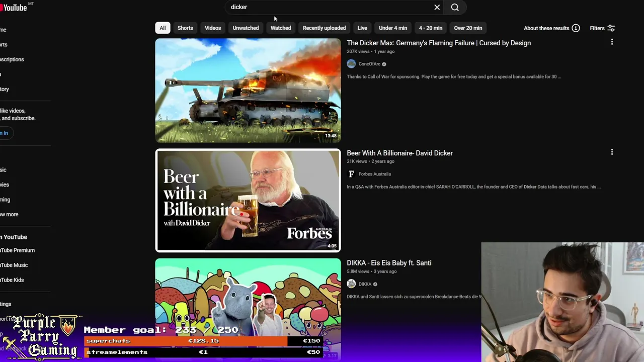
Task: Open ConeOfArc channel name link
Action: [369, 64]
